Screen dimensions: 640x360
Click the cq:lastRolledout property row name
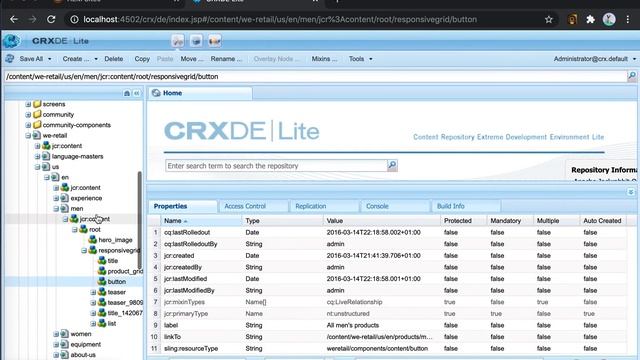pyautogui.click(x=187, y=232)
